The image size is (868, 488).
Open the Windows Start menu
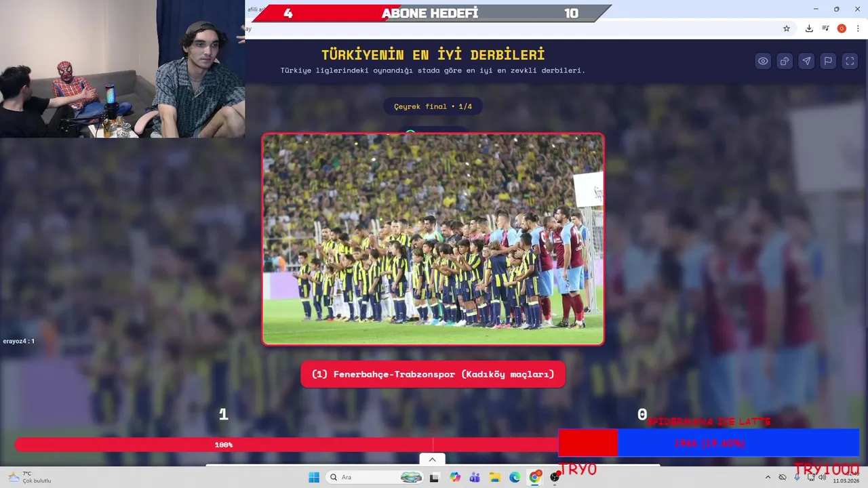314,477
